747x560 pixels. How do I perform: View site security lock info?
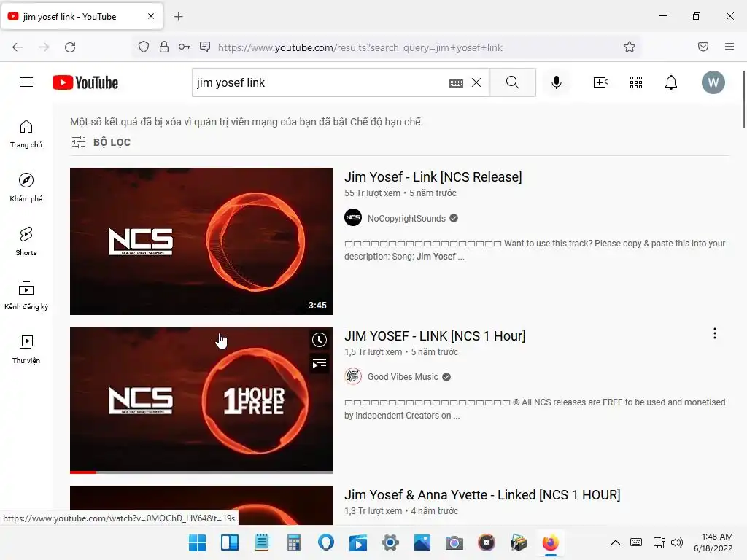tap(164, 47)
